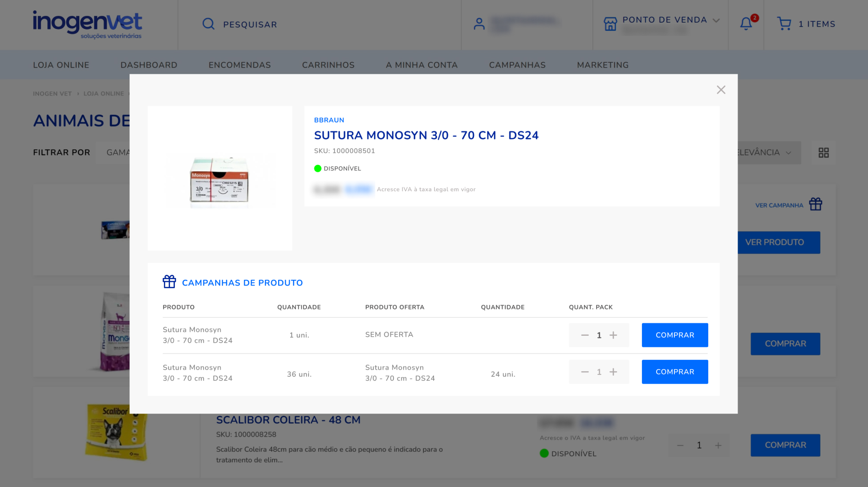Image resolution: width=868 pixels, height=487 pixels.
Task: Click the Pesquisar search field
Action: click(x=250, y=24)
